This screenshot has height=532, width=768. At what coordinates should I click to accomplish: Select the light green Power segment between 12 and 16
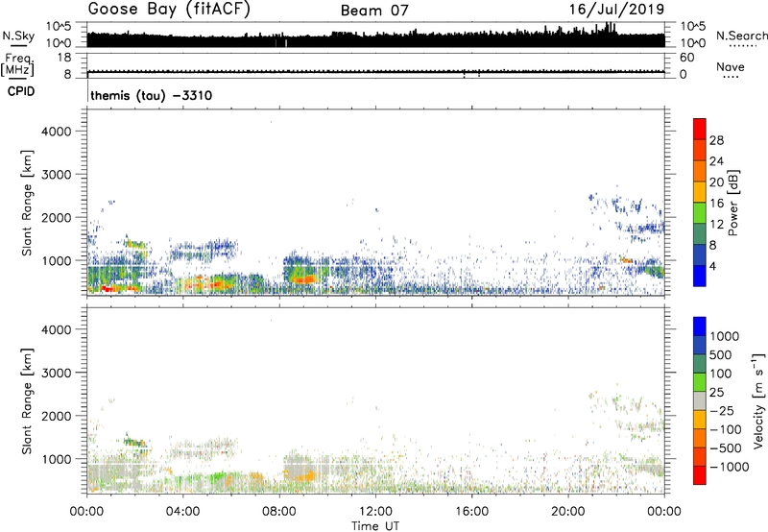tap(700, 213)
